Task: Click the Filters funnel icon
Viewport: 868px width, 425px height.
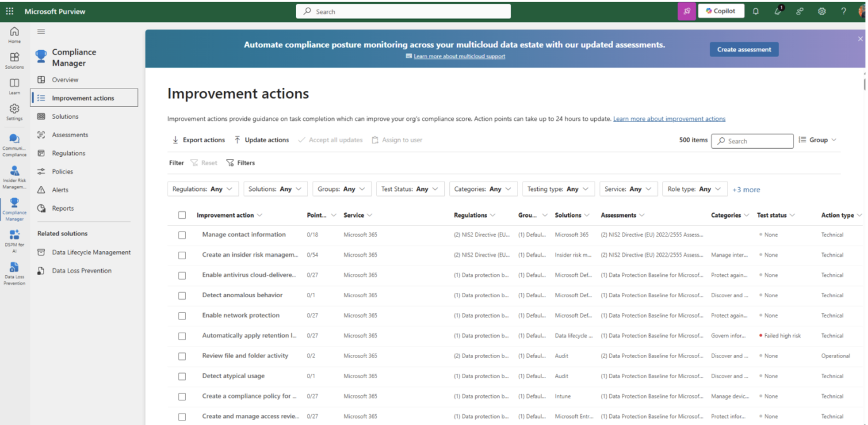Action: [x=230, y=163]
